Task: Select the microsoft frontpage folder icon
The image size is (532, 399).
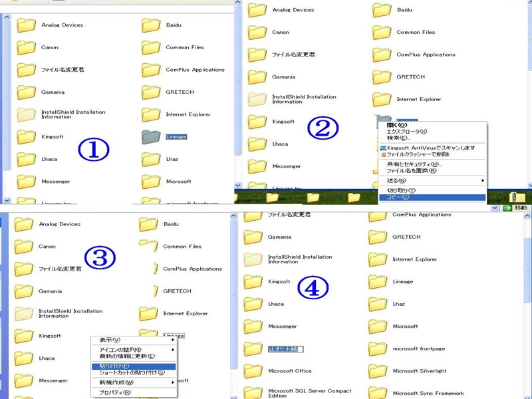Action: pos(378,348)
